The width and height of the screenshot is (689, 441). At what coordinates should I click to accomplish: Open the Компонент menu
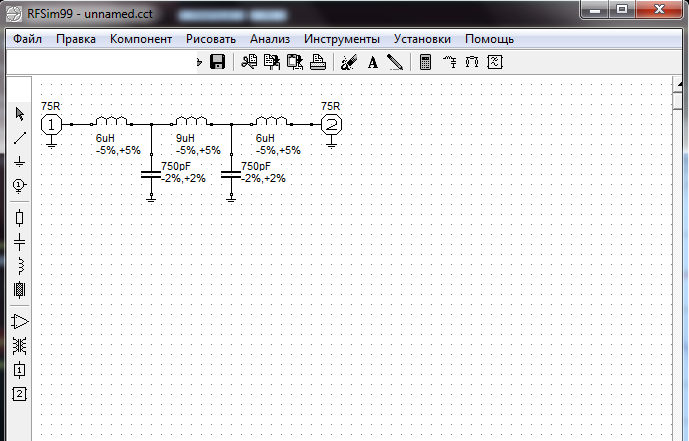click(x=141, y=39)
